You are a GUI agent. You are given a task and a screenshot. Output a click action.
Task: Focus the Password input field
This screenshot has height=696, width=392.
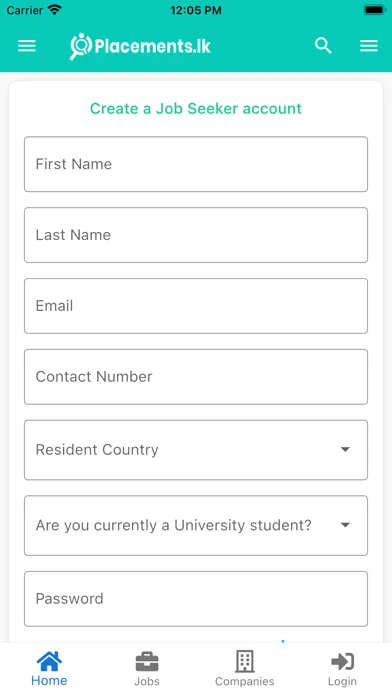tap(196, 599)
